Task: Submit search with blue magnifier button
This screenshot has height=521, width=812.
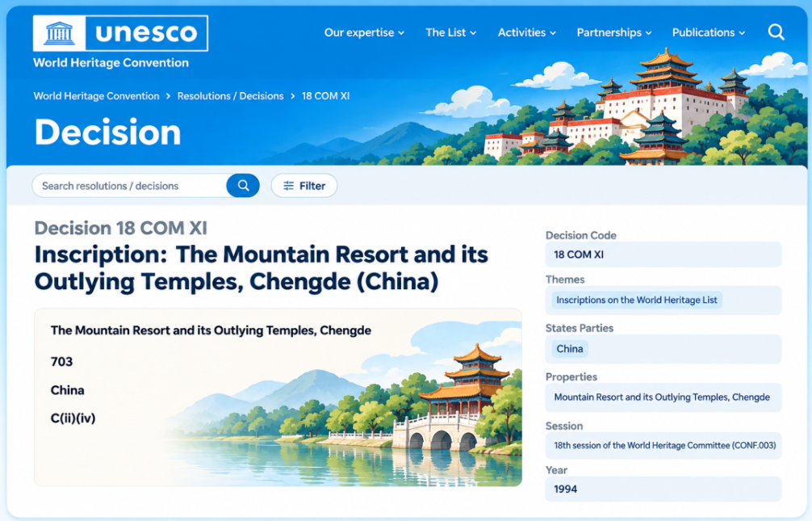Action: (x=243, y=186)
